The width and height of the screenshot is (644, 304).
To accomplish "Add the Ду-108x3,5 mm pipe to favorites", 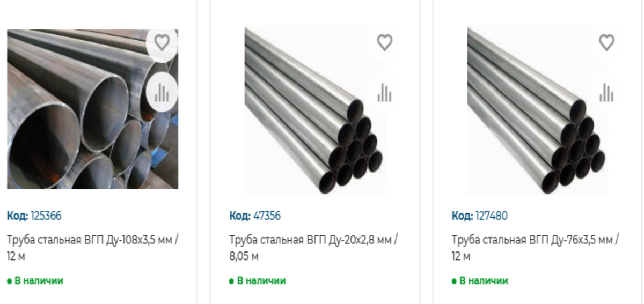I will pyautogui.click(x=162, y=42).
